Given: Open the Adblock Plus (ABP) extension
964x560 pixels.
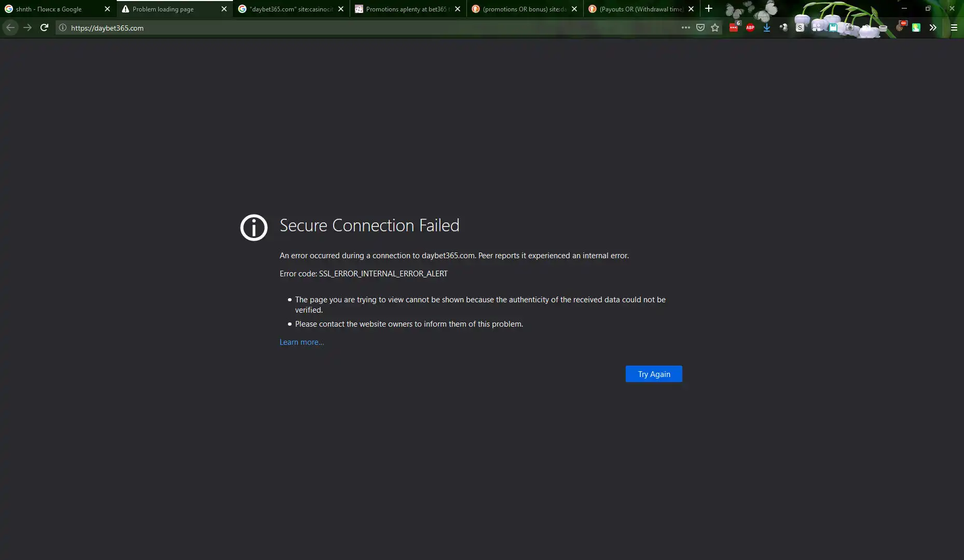Looking at the screenshot, I should pyautogui.click(x=750, y=28).
